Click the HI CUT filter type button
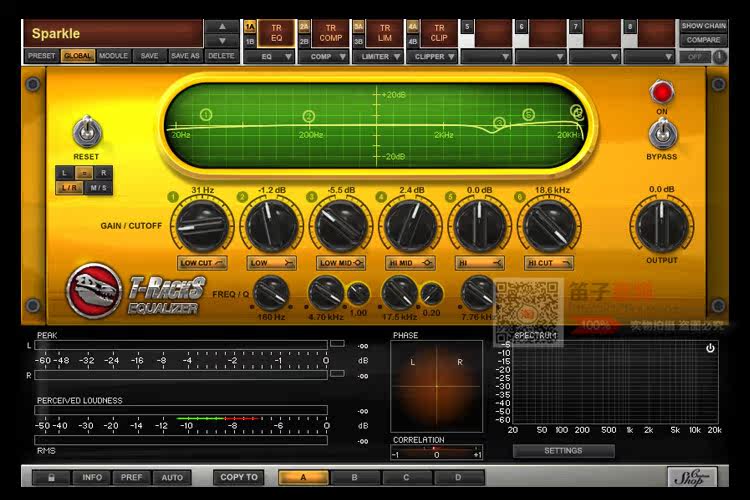The image size is (750, 500). pos(549,263)
